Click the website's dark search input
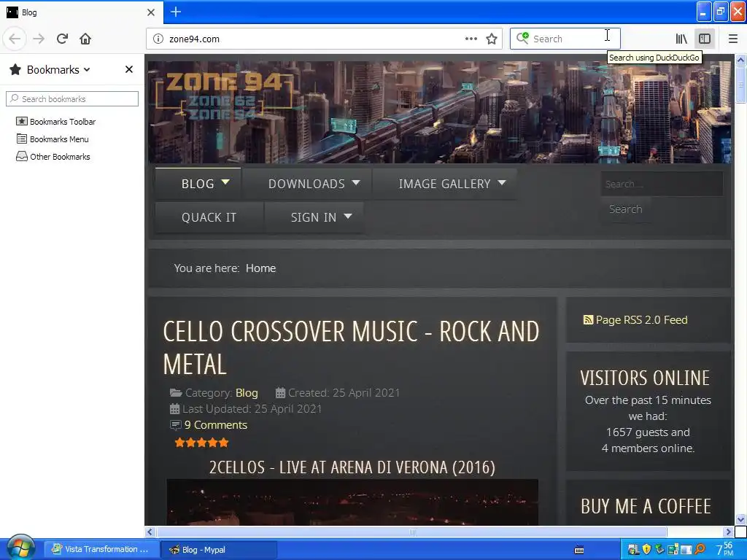This screenshot has width=747, height=560. (662, 184)
